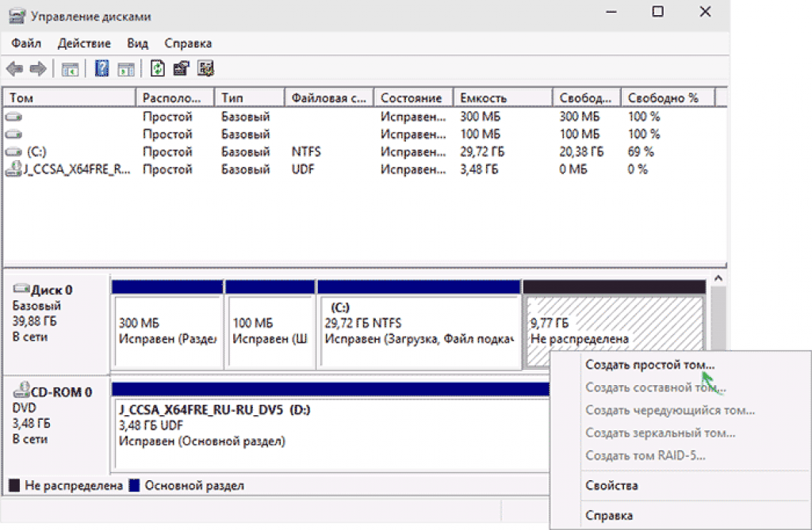The image size is (812, 530).
Task: Open the Справка menu in menu bar
Action: point(188,43)
